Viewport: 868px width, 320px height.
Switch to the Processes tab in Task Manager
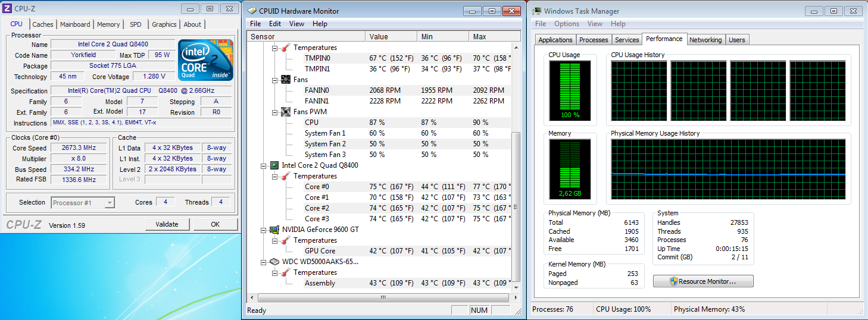point(594,40)
